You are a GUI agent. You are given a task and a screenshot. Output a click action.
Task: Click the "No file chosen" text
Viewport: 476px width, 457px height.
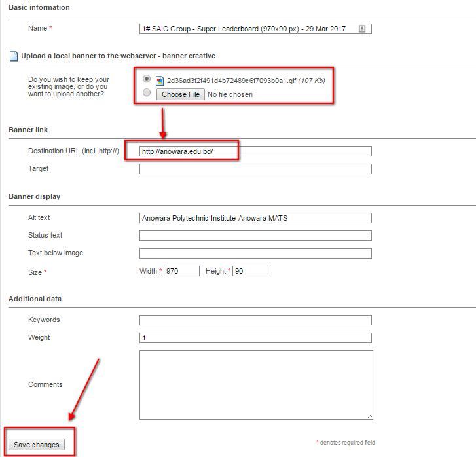tap(230, 94)
